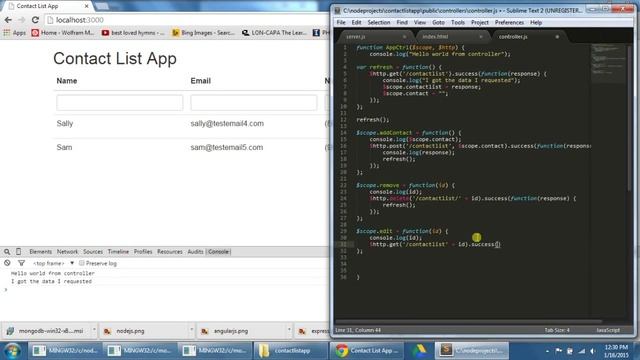Open Google Drive taskbar icon
640x360 pixels.
[419, 351]
